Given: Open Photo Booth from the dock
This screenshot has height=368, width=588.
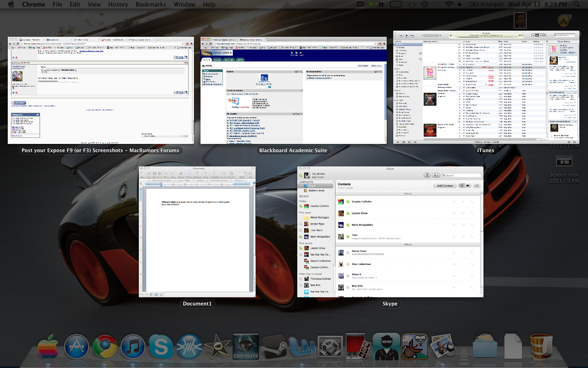Looking at the screenshot, I should 358,347.
